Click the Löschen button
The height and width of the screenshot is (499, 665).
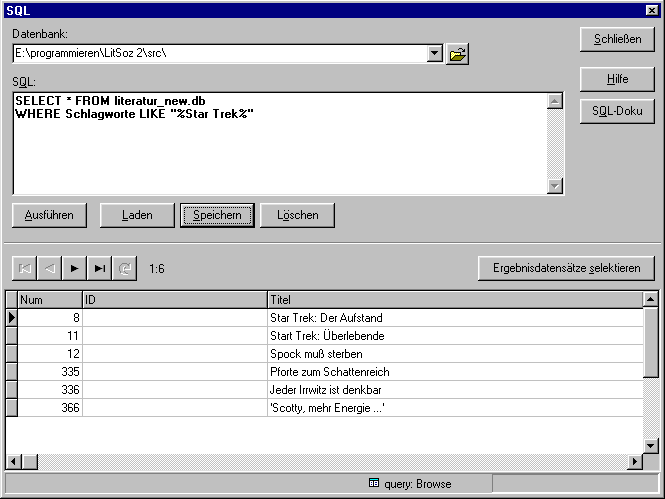[x=297, y=215]
